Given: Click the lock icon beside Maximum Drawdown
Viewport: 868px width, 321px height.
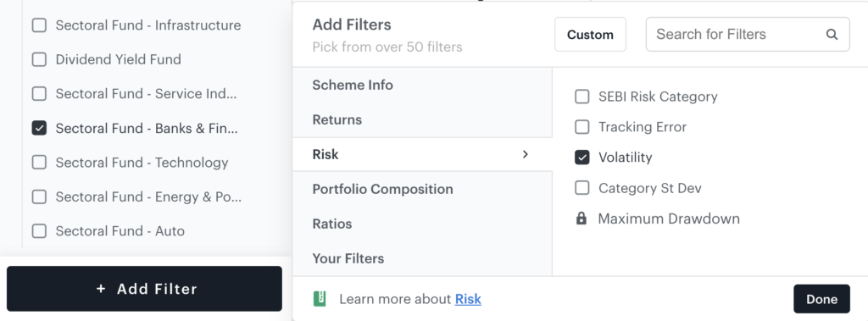Looking at the screenshot, I should 581,219.
